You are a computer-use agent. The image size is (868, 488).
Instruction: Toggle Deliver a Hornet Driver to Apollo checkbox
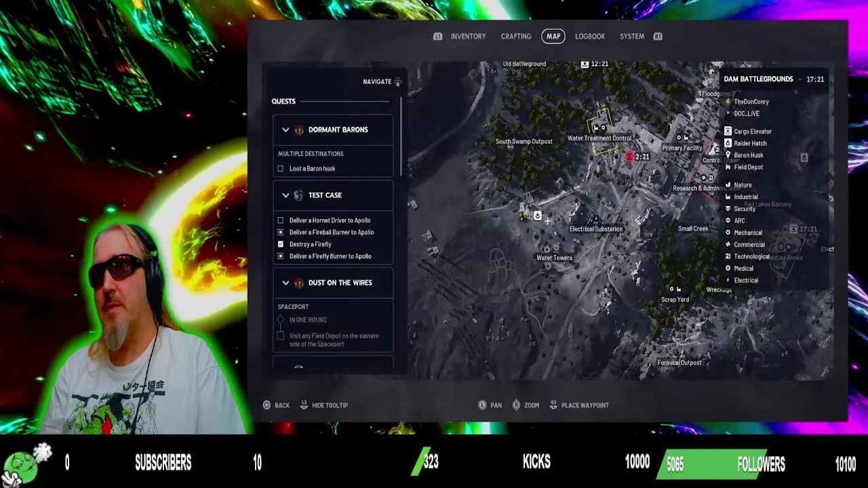[281, 220]
